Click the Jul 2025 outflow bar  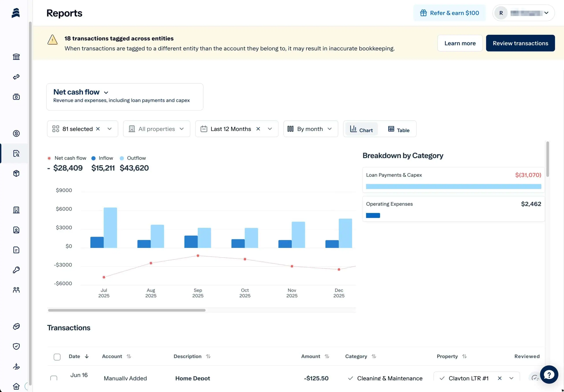point(110,228)
